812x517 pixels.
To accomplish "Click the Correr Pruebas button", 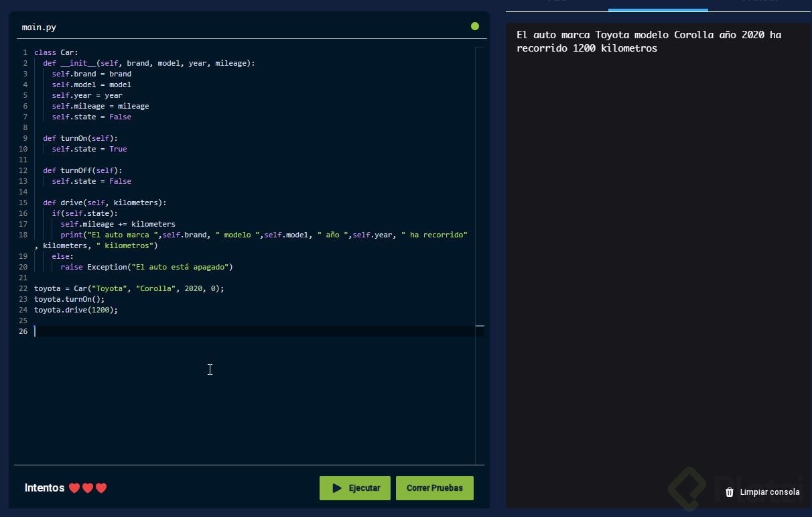I will [434, 488].
